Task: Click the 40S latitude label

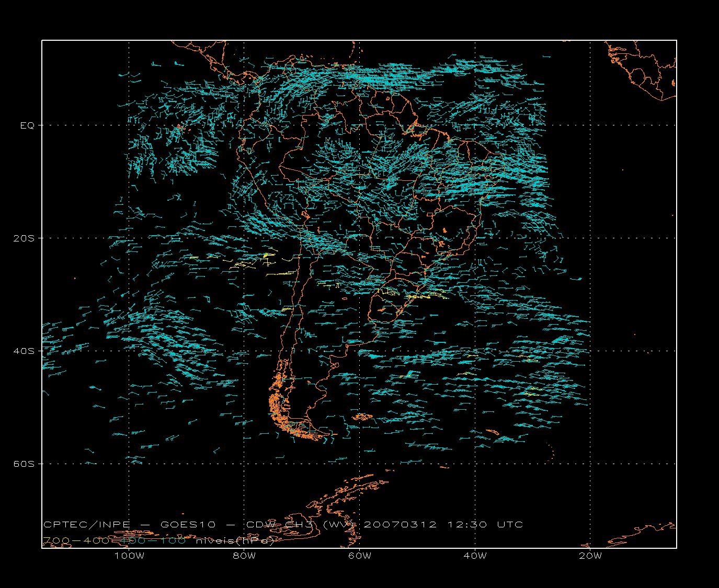Action: tap(25, 351)
